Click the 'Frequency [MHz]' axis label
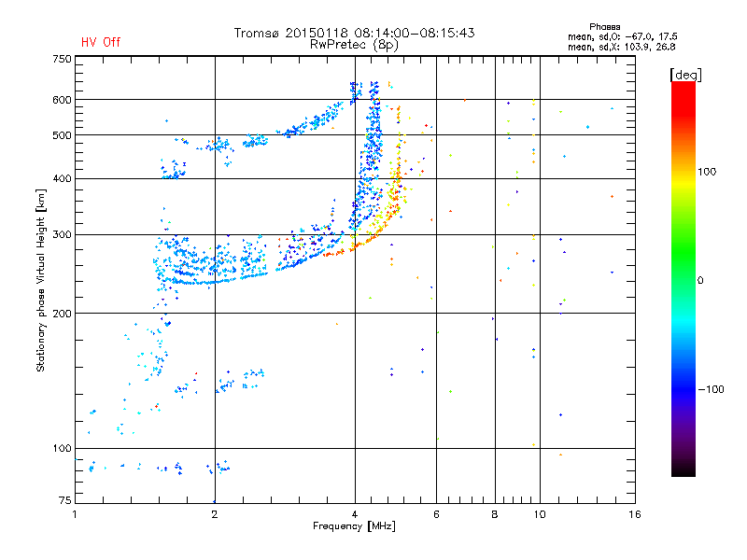 [x=354, y=526]
